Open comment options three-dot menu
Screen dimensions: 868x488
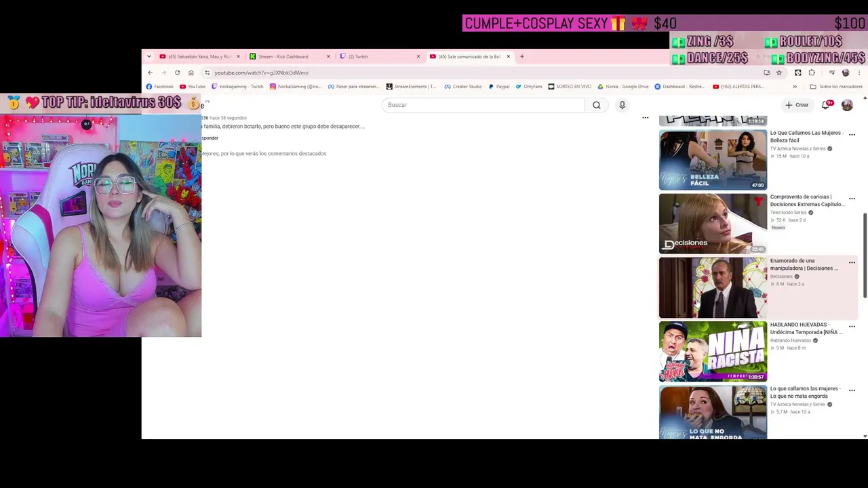645,118
